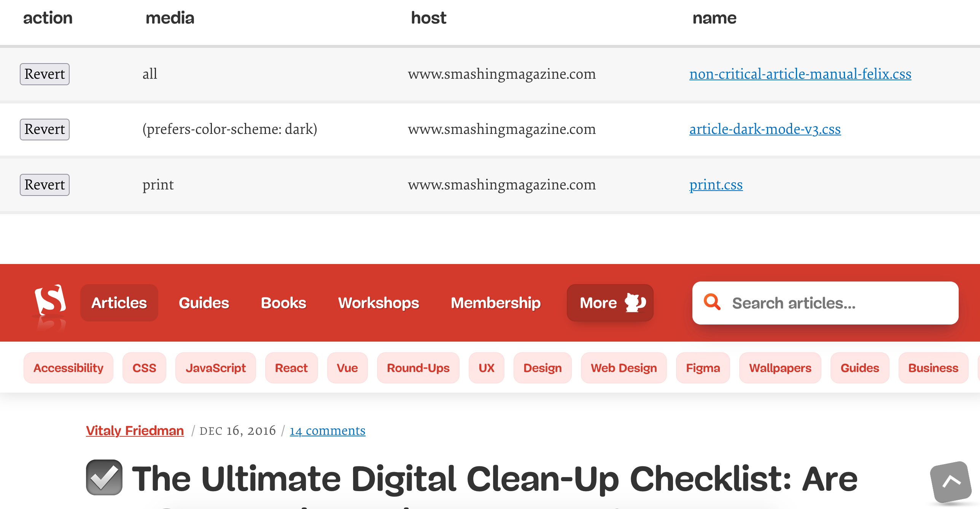Open article-dark-mode-v3.css link
This screenshot has height=509, width=980.
tap(765, 129)
